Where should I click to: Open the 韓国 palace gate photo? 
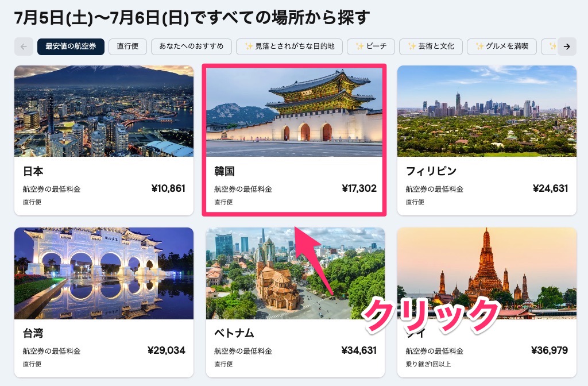coord(294,112)
